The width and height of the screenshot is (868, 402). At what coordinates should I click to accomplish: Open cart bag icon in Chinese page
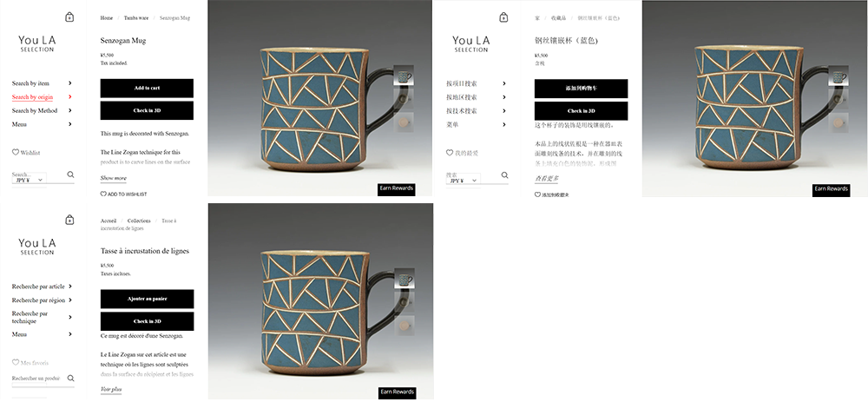pos(503,17)
